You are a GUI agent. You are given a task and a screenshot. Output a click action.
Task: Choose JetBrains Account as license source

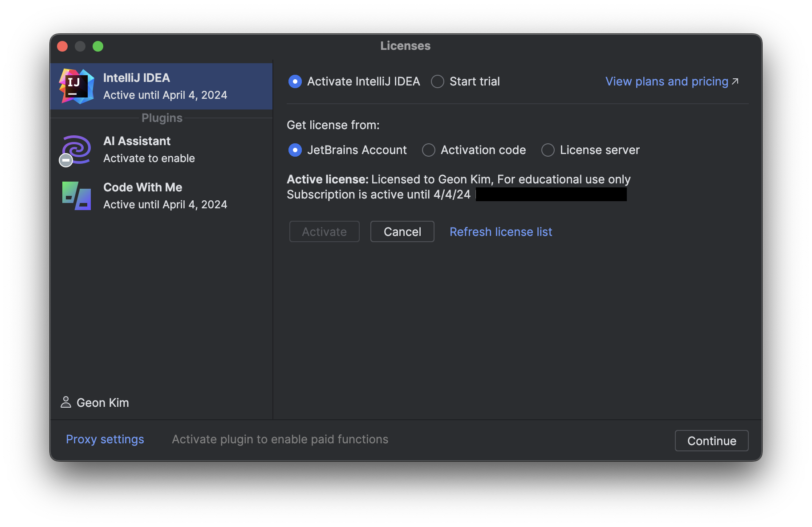click(295, 150)
